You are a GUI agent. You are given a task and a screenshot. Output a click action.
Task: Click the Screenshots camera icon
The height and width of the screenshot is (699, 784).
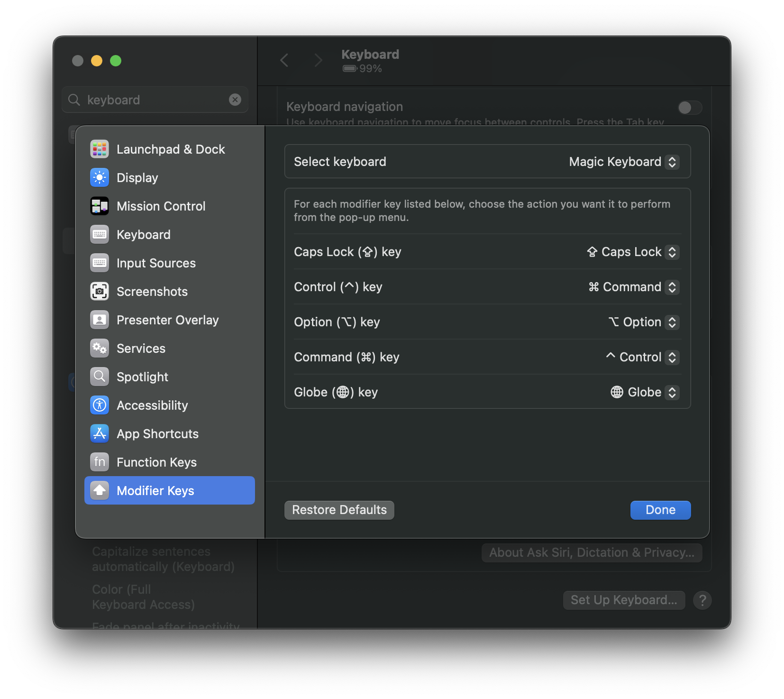click(x=100, y=292)
